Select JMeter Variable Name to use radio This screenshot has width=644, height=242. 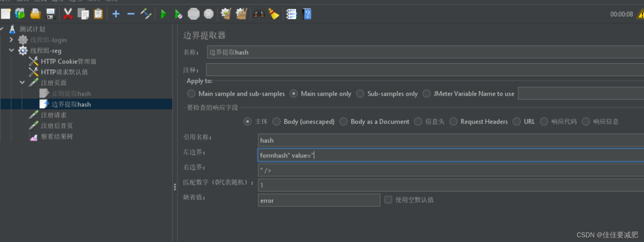426,93
